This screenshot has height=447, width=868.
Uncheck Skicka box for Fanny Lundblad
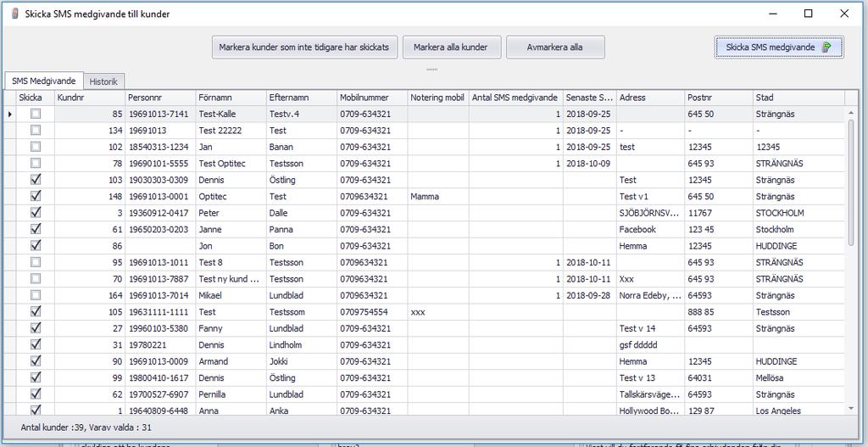tap(36, 328)
